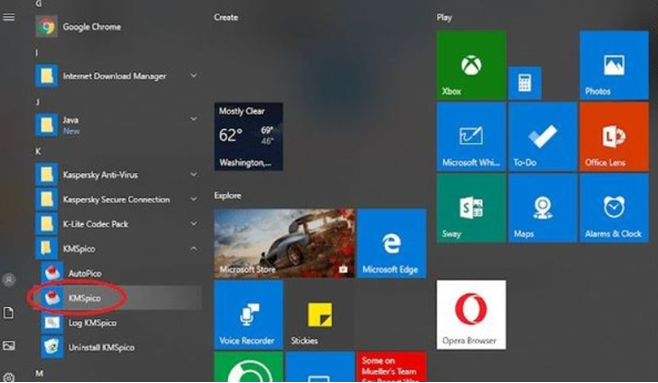Open the Java folder entry
Screen dimensions: 658x383
coord(118,125)
